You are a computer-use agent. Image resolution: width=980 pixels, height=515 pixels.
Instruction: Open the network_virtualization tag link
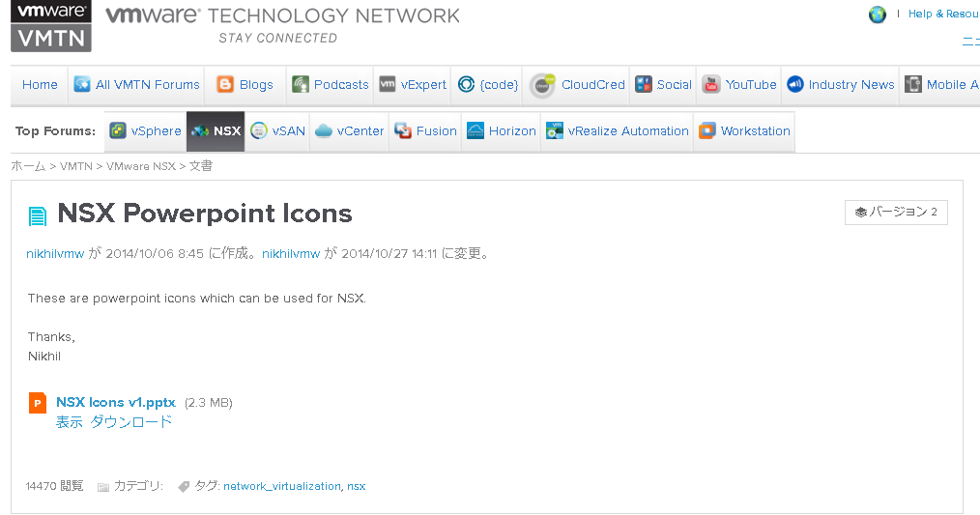pos(282,486)
